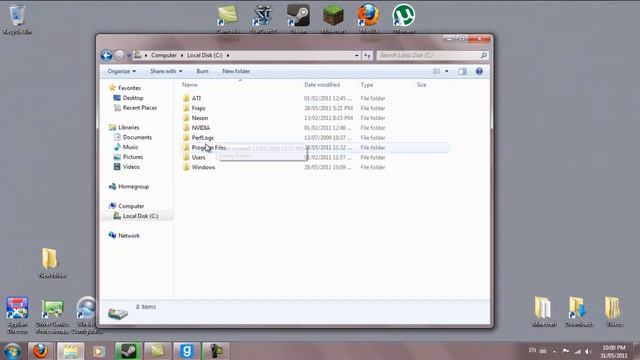Image resolution: width=640 pixels, height=360 pixels.
Task: Click the Back navigation arrow in Explorer
Action: click(107, 55)
